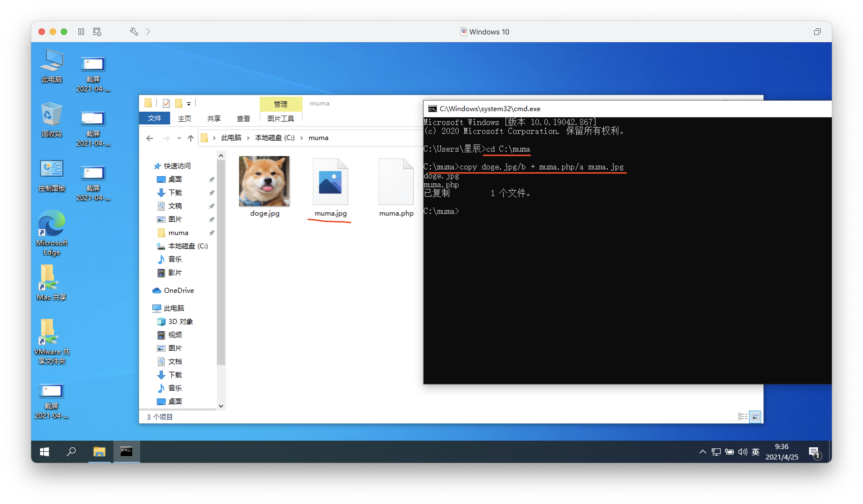Open the 共享 ribbon tab
The image size is (863, 504).
click(x=214, y=118)
